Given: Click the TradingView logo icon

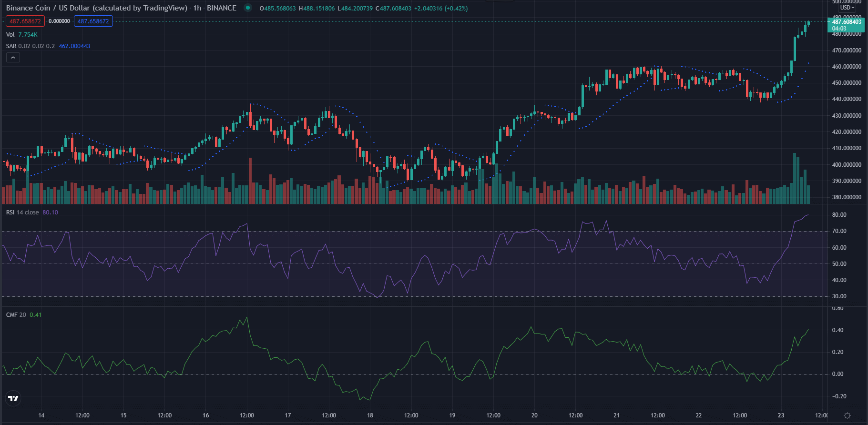Looking at the screenshot, I should point(13,398).
